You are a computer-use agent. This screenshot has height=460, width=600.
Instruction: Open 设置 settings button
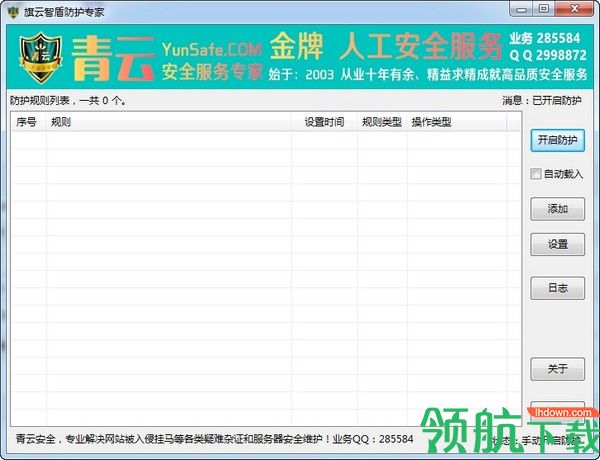558,244
